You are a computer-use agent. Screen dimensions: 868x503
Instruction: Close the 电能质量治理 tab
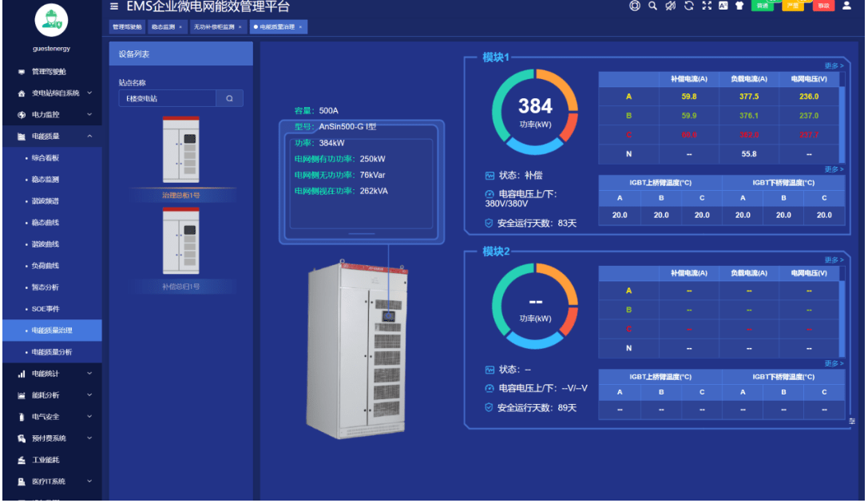(x=300, y=27)
